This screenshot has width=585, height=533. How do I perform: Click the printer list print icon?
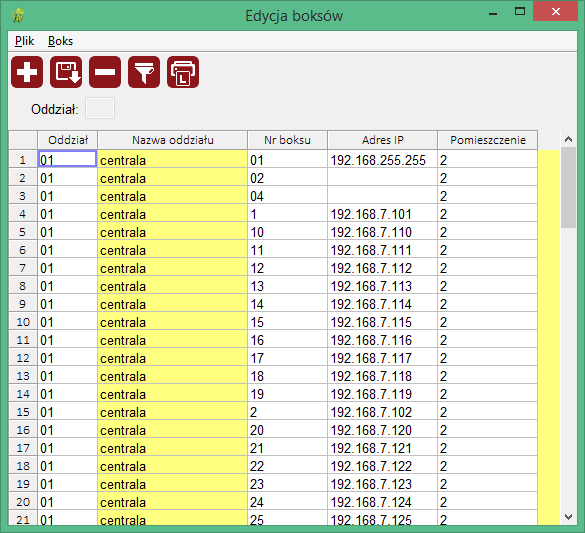pos(183,72)
